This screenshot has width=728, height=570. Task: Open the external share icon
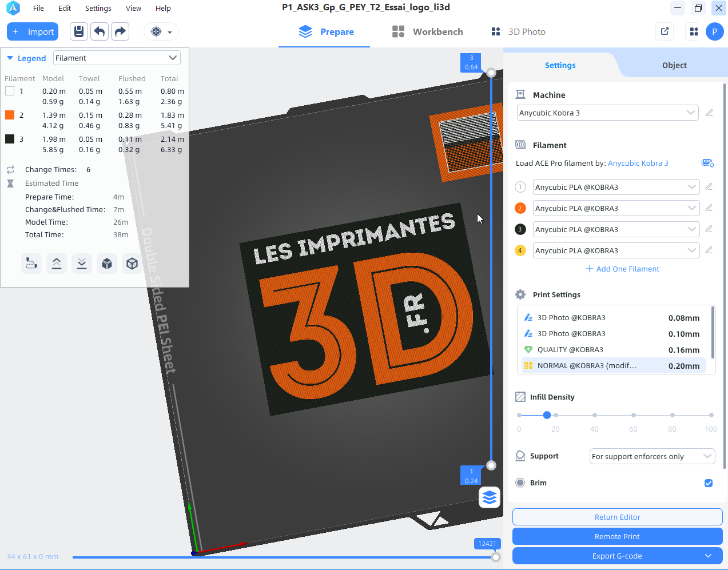[665, 31]
